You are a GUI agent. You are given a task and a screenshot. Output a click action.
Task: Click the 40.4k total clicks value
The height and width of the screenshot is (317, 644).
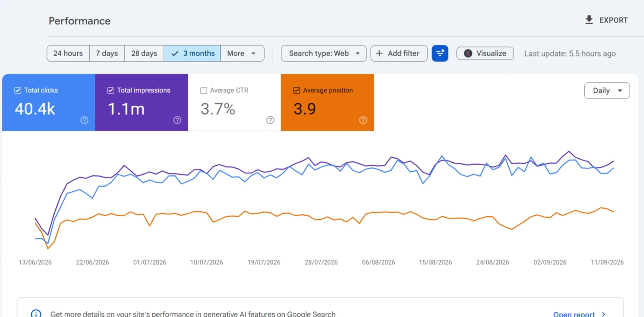pyautogui.click(x=35, y=109)
